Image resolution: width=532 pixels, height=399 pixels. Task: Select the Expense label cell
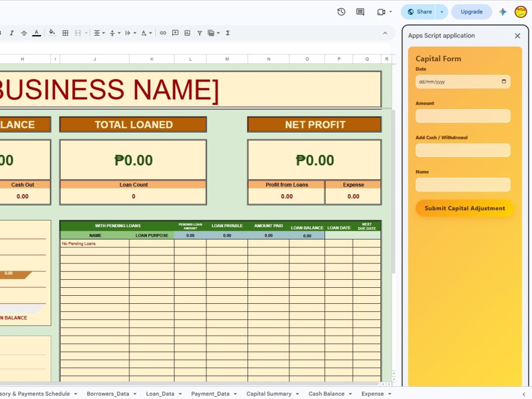(x=353, y=185)
